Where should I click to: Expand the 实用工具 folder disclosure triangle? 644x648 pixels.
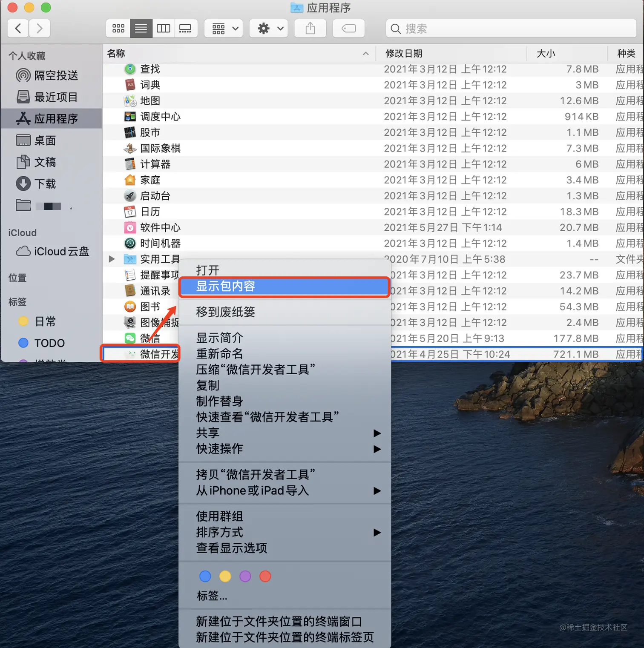click(112, 259)
